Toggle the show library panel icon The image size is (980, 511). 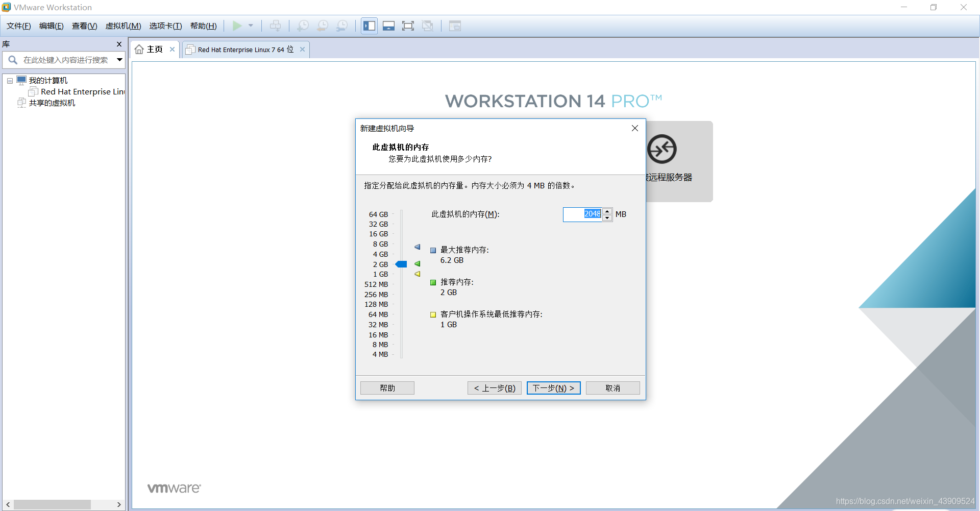pos(370,26)
